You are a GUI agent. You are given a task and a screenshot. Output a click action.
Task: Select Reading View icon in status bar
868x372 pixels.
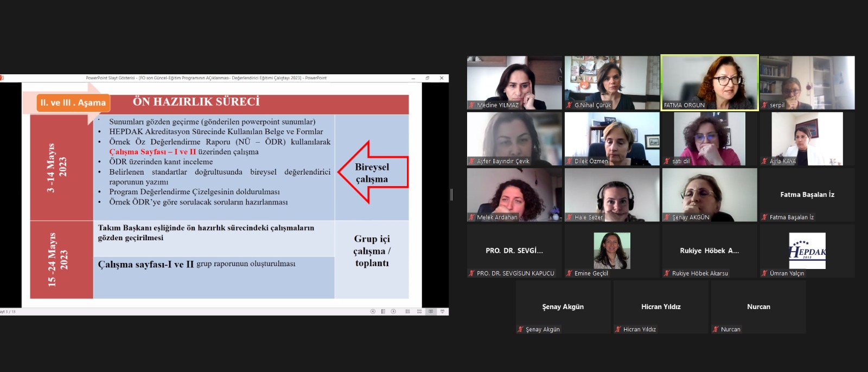tap(431, 311)
